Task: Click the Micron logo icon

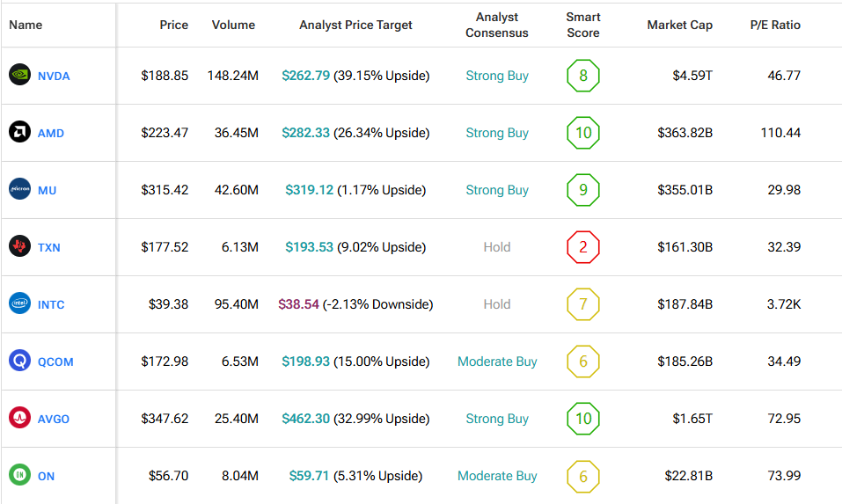Action: [19, 190]
